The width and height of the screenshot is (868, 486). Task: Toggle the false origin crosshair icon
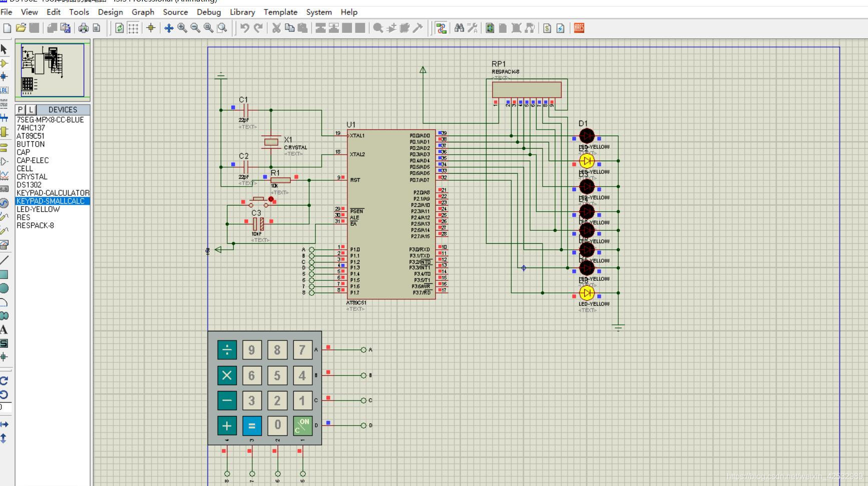pyautogui.click(x=151, y=28)
